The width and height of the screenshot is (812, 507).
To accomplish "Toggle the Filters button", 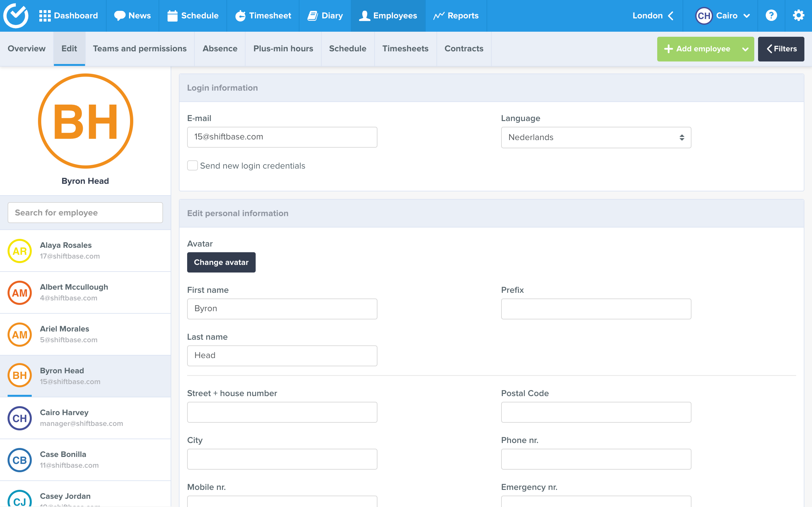I will tap(781, 49).
